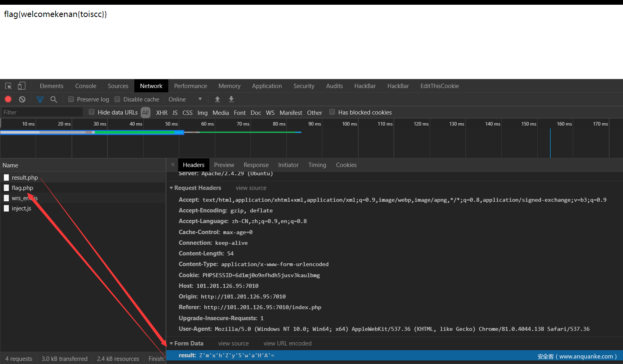
Task: Open the Response tab
Action: pyautogui.click(x=256, y=165)
